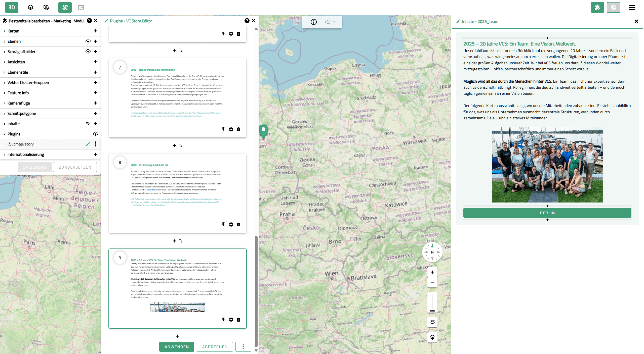Open help in VC Story Editor

pos(247,21)
